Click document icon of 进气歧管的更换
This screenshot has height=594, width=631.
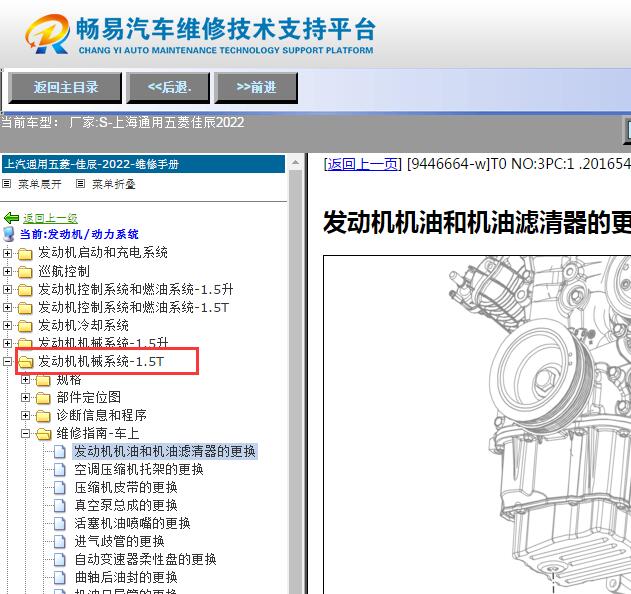click(x=60, y=542)
